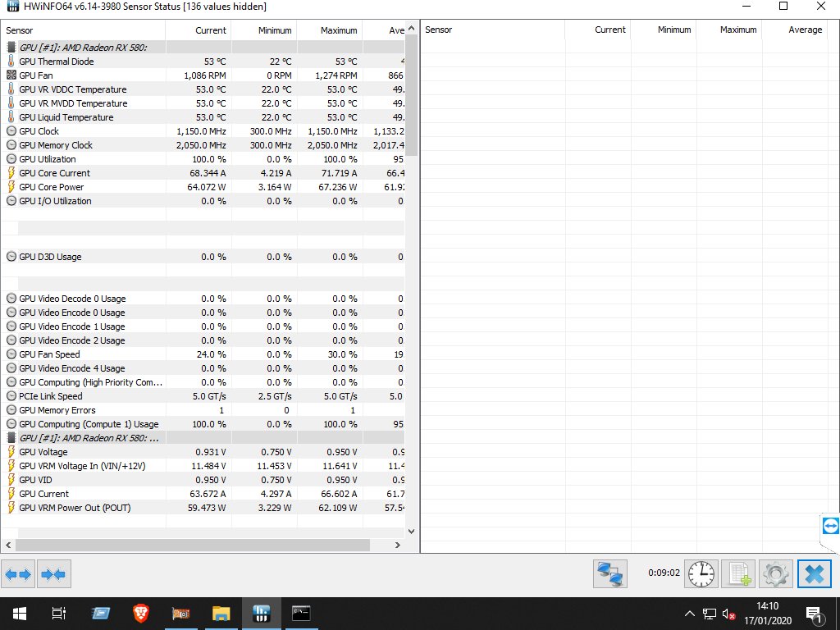Select the GPU D3D Usage row
The height and width of the screenshot is (630, 840).
(203, 257)
